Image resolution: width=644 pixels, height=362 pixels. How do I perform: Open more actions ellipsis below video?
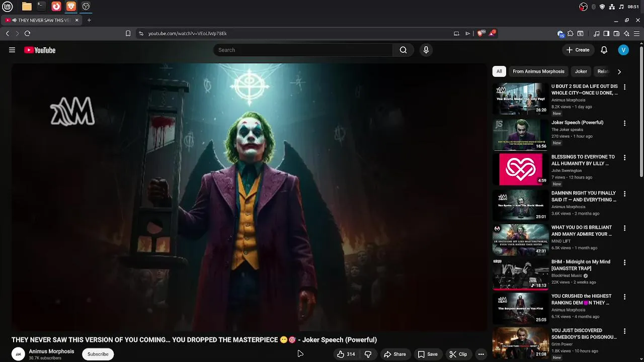[481, 354]
